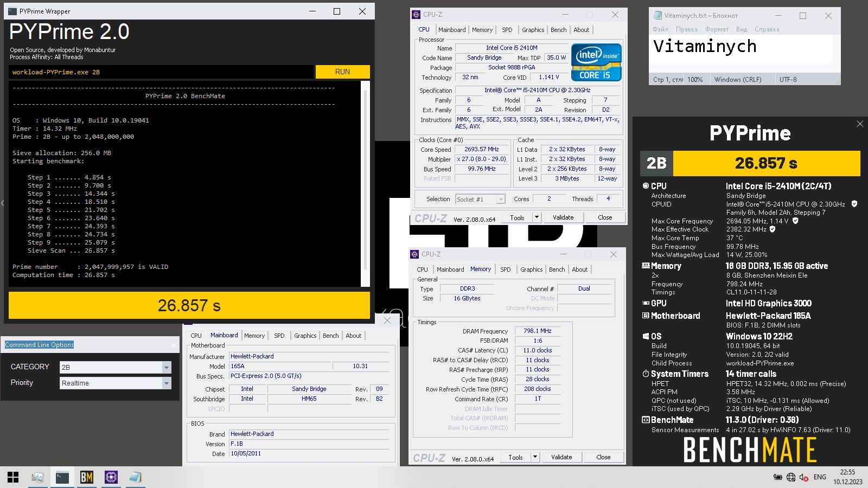Click the System Timers clock icon
Viewport: 868px width, 488px height.
point(646,374)
